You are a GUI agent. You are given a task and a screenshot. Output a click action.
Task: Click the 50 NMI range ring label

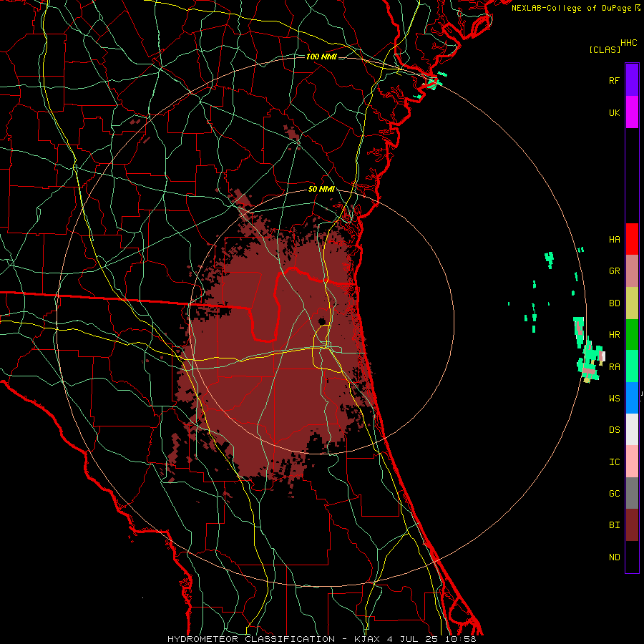(321, 189)
